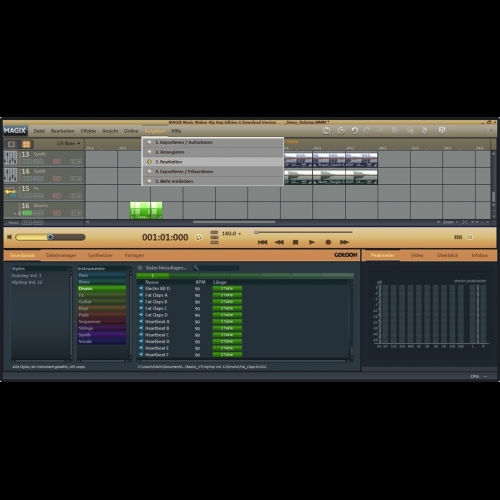Image resolution: width=500 pixels, height=500 pixels.
Task: Arm recording on track 13 Synth
Action: tap(57, 162)
